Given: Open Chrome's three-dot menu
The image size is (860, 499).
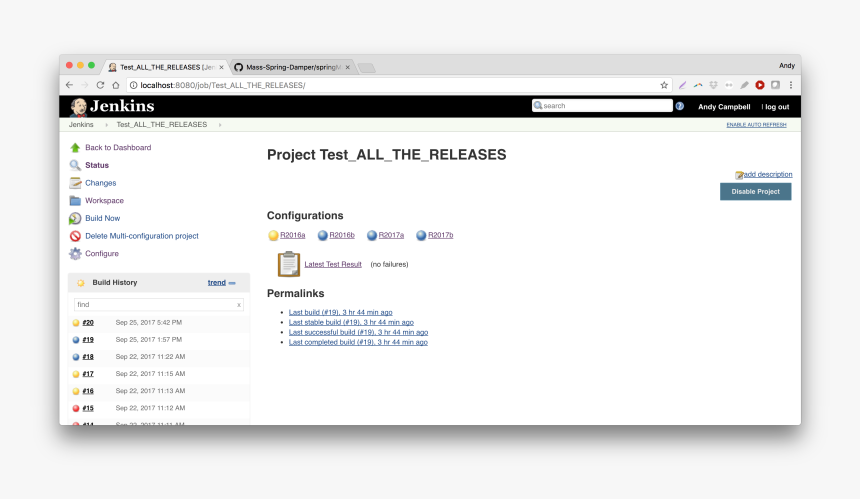Looking at the screenshot, I should tap(791, 85).
